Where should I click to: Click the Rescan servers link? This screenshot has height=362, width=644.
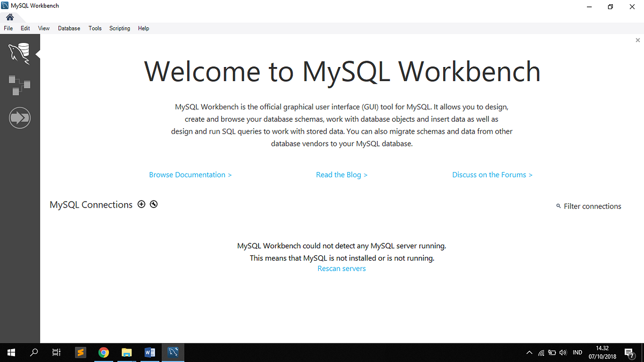click(x=342, y=268)
